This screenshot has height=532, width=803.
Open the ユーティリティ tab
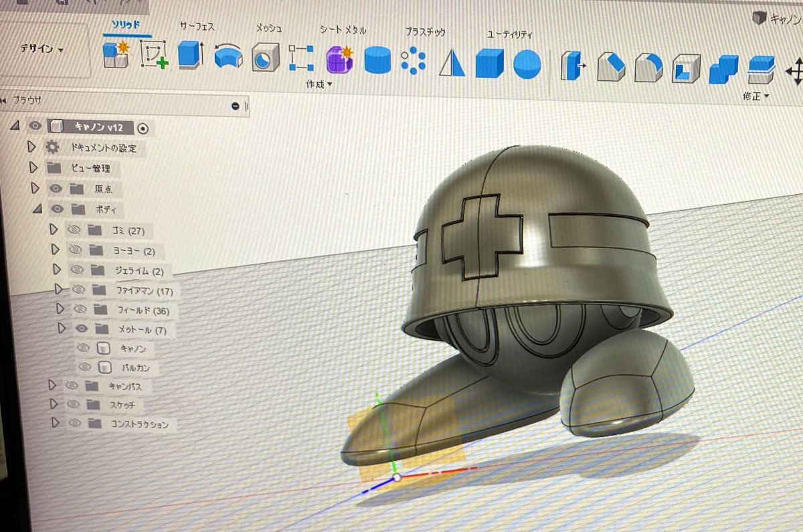pyautogui.click(x=510, y=33)
